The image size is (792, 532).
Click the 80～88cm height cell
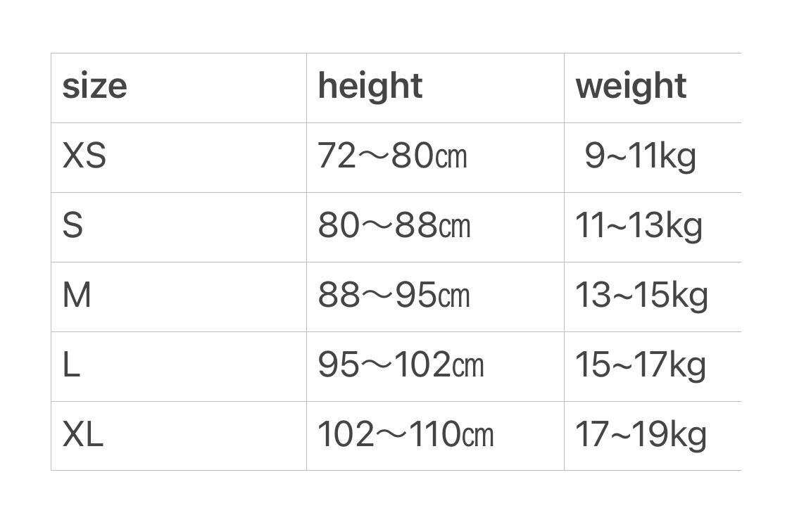394,226
